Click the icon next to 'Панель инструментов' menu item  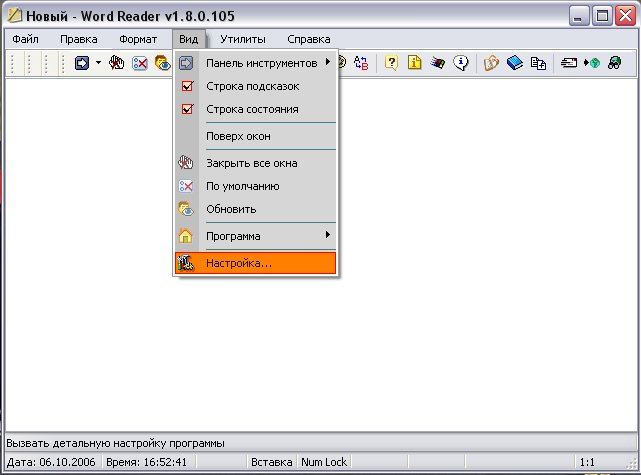(x=186, y=63)
